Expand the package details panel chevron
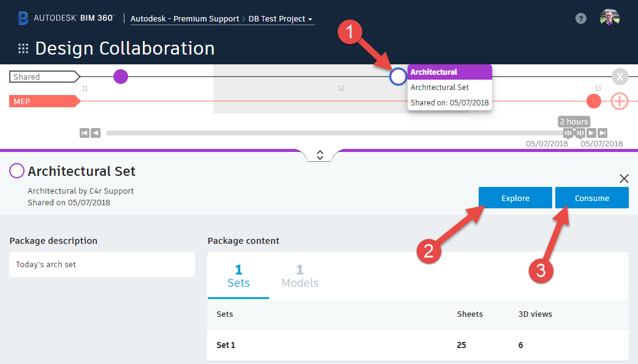Screen dimensions: 638x364 tap(319, 154)
